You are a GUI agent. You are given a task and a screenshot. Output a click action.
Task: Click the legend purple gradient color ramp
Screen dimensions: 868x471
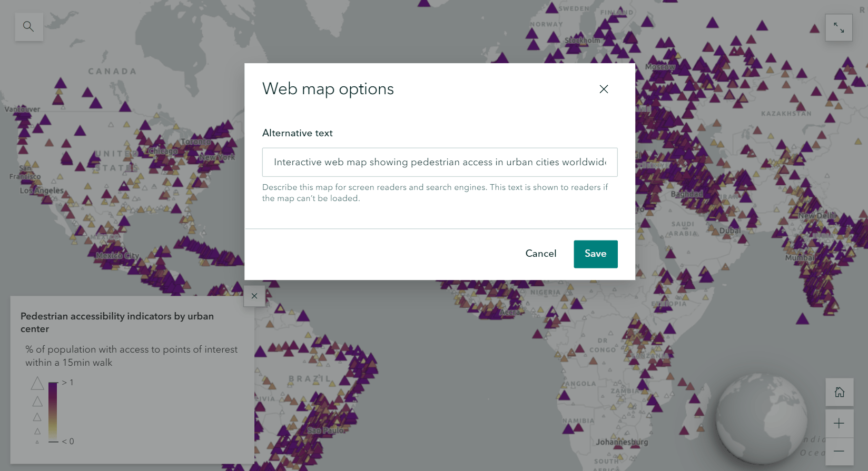point(53,412)
